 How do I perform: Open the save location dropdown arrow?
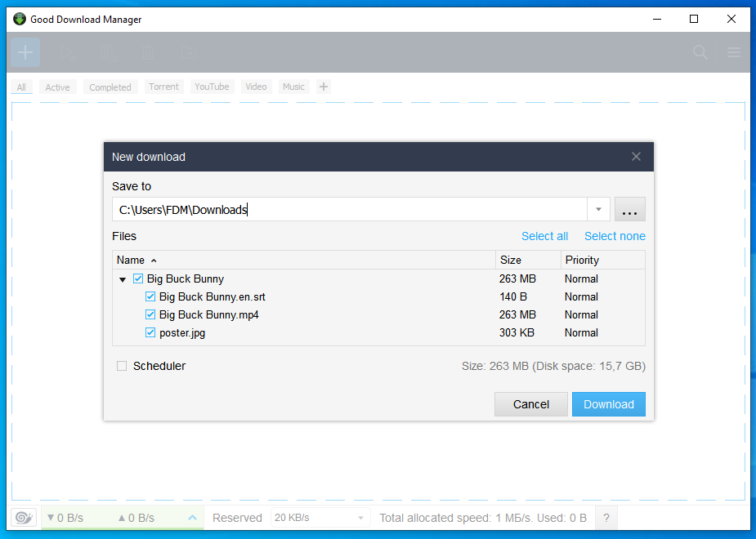pyautogui.click(x=597, y=209)
